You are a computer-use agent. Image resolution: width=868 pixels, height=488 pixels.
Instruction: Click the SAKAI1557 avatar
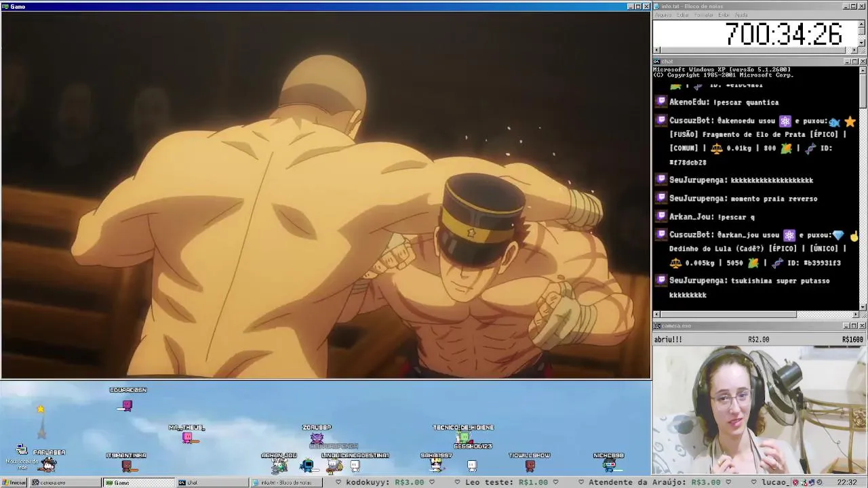pyautogui.click(x=437, y=465)
